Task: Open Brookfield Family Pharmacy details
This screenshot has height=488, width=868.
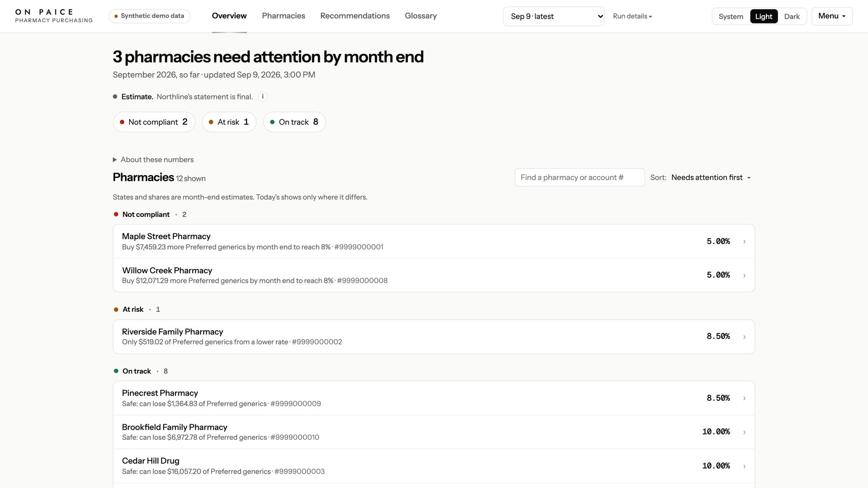Action: pos(434,432)
